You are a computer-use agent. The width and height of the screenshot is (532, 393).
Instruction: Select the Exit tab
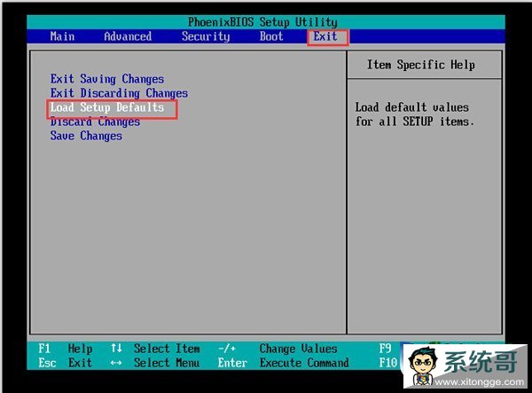point(325,36)
